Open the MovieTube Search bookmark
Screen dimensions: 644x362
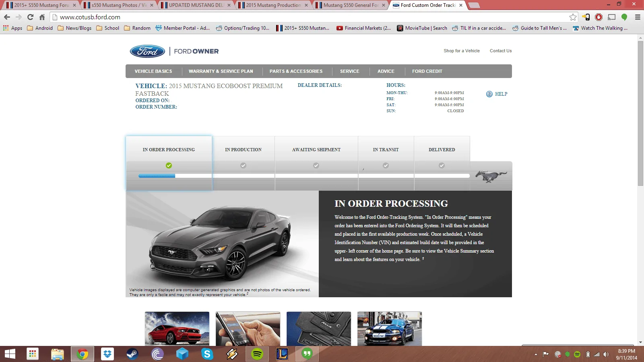tap(422, 28)
